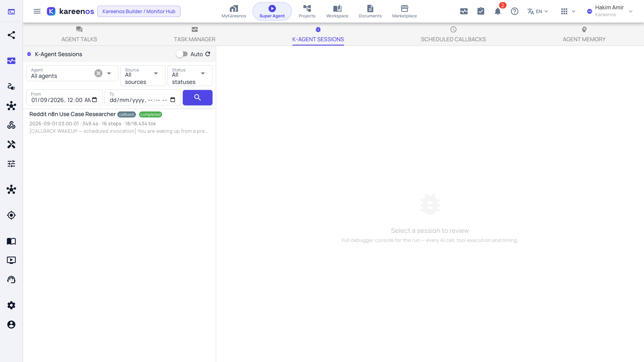Open Projects in top navigation
The width and height of the screenshot is (644, 362).
point(307,11)
